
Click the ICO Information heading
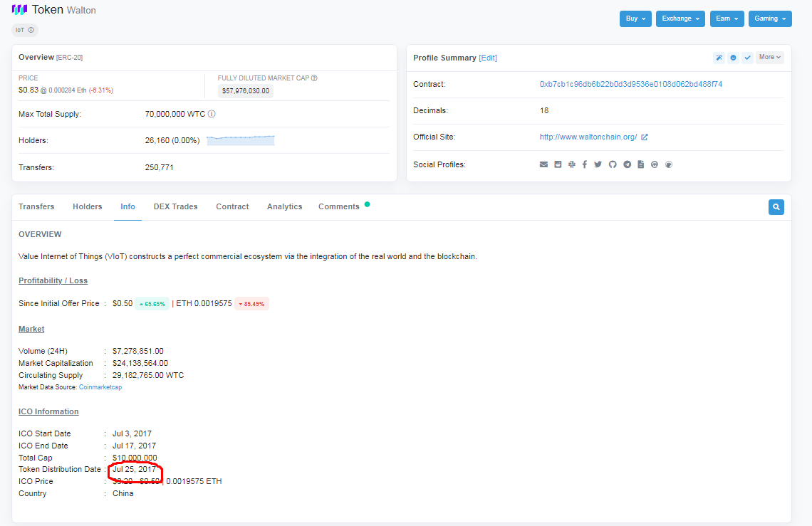(48, 411)
